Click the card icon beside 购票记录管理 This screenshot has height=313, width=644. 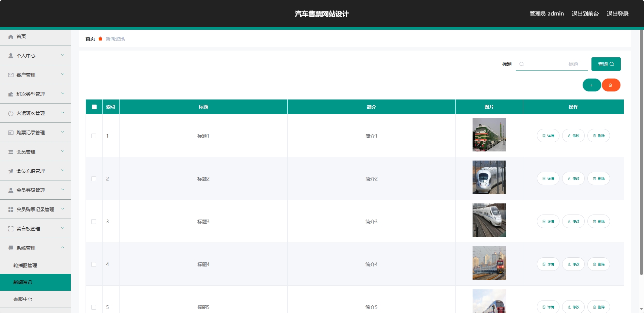point(11,133)
